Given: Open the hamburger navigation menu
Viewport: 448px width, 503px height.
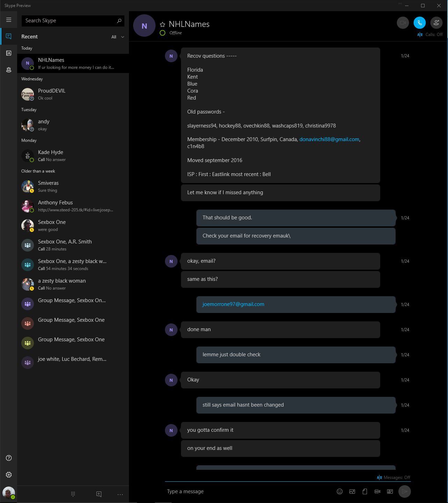Looking at the screenshot, I should click(x=9, y=20).
